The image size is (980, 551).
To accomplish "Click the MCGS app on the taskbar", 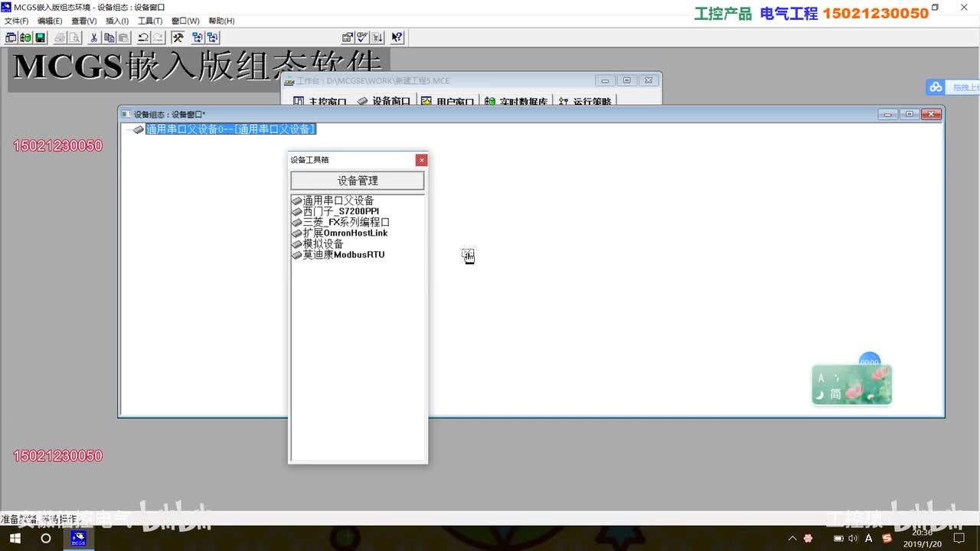I will click(x=78, y=538).
